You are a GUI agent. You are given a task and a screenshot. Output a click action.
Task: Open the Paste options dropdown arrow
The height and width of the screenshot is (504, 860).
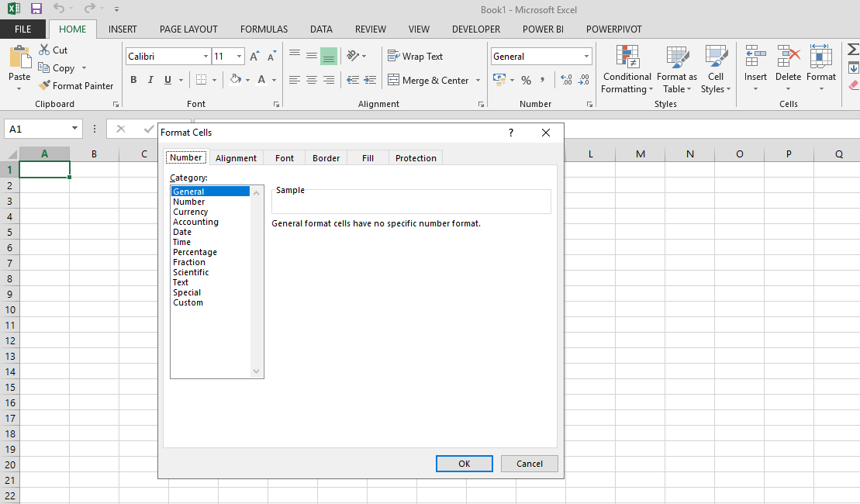click(19, 89)
